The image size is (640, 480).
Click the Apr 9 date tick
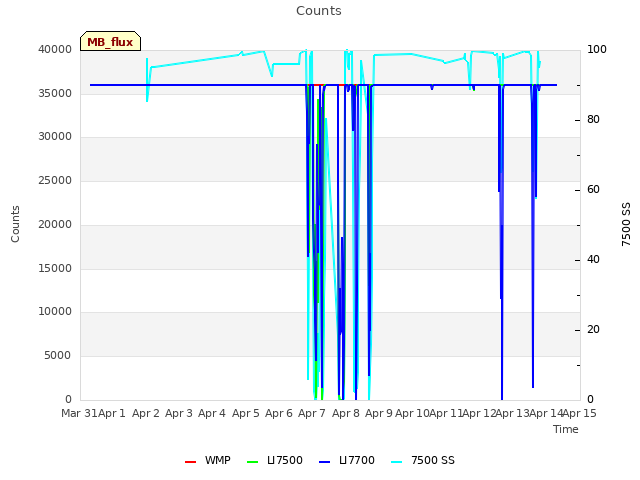pos(379,413)
